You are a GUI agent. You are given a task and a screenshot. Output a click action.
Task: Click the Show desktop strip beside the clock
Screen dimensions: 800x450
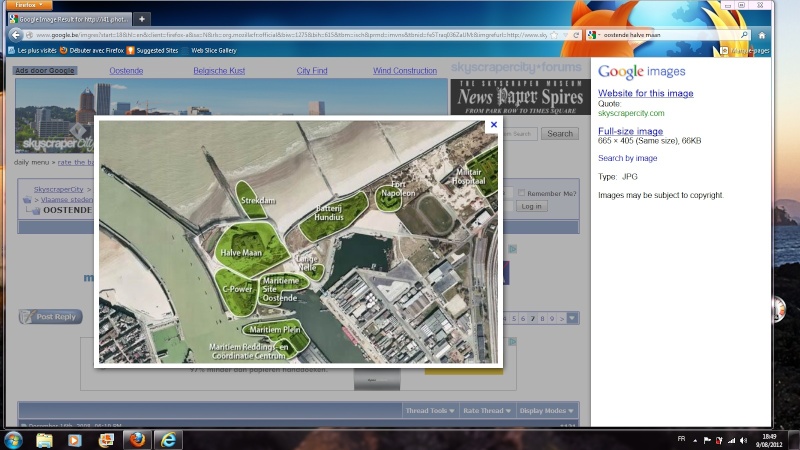click(x=794, y=440)
